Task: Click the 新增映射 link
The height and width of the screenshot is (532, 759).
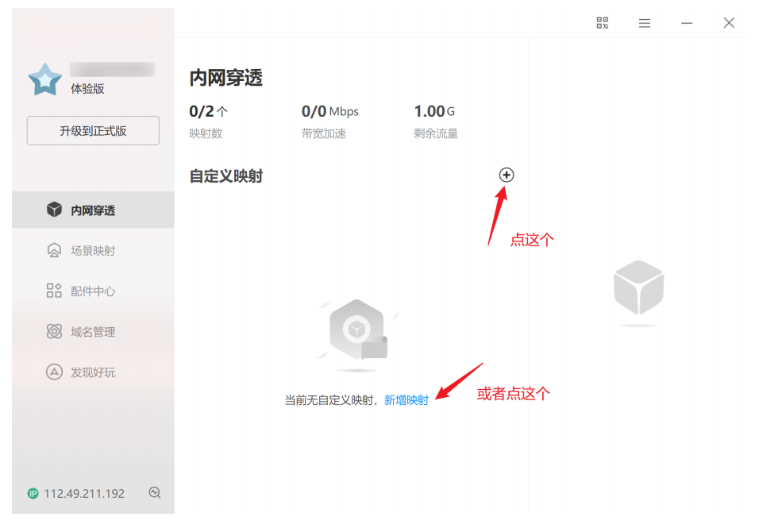Action: pyautogui.click(x=406, y=400)
